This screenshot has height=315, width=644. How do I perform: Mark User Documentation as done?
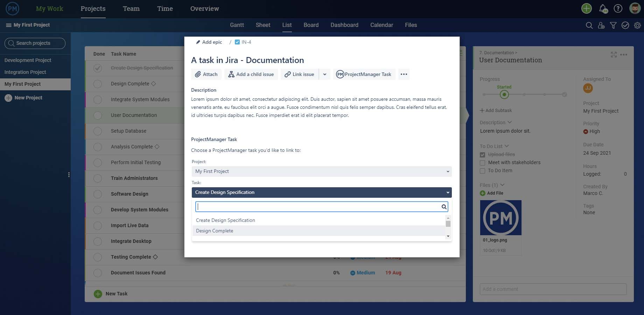point(98,115)
